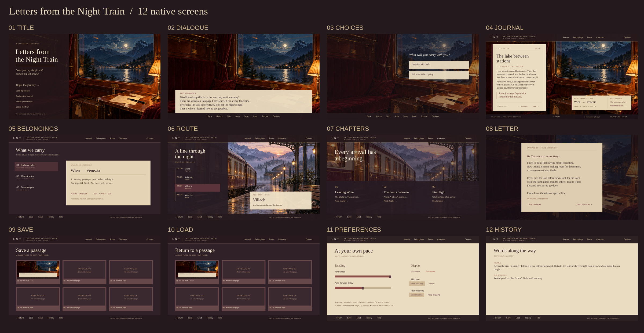644x333 pixels.
Task: Choose 'Keep the letter safe.' option
Action: pyautogui.click(x=439, y=65)
